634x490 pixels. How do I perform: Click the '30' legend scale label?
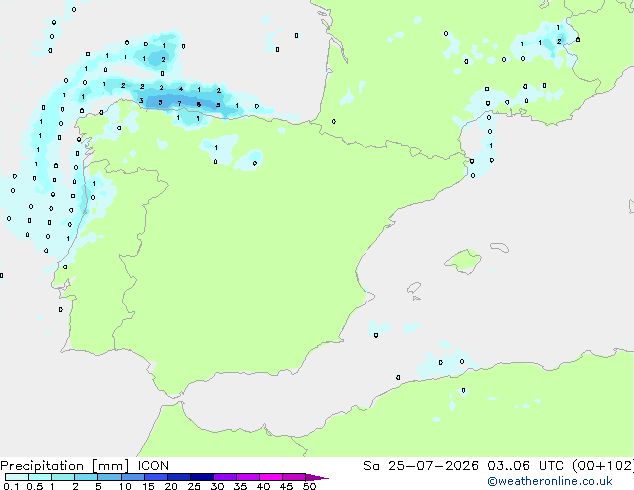pyautogui.click(x=217, y=486)
